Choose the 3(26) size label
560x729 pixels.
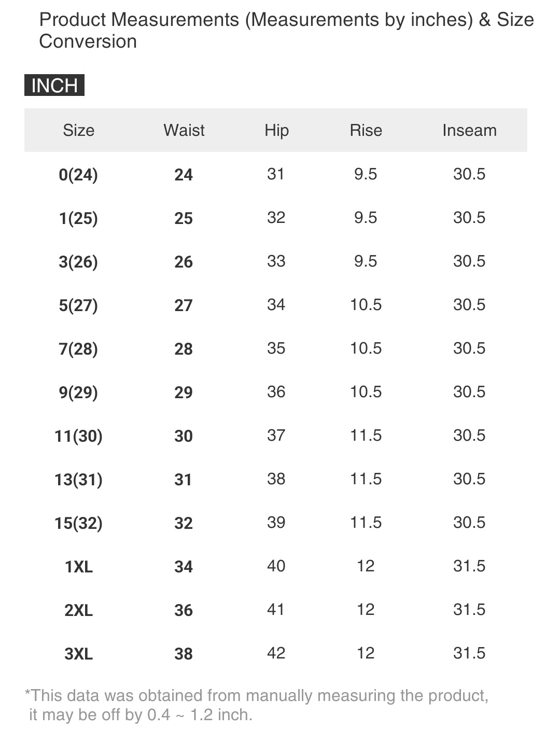pyautogui.click(x=78, y=262)
